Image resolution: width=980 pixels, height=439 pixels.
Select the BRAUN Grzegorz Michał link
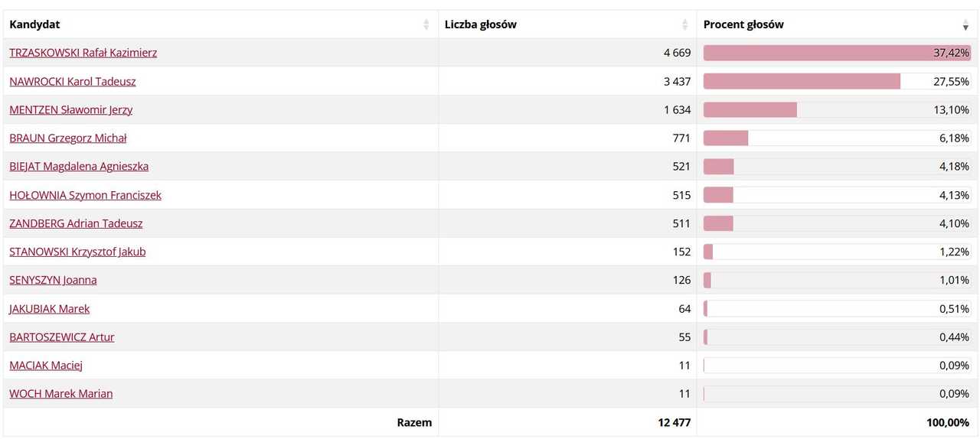68,138
